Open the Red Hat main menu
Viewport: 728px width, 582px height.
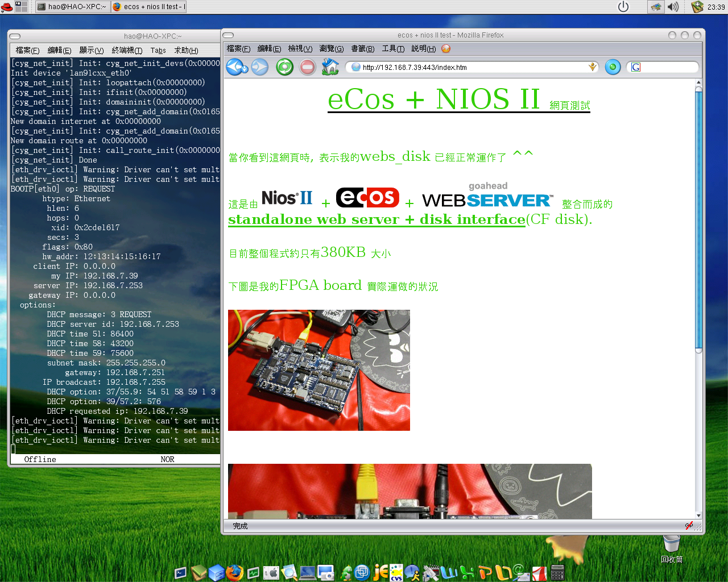tap(6, 7)
